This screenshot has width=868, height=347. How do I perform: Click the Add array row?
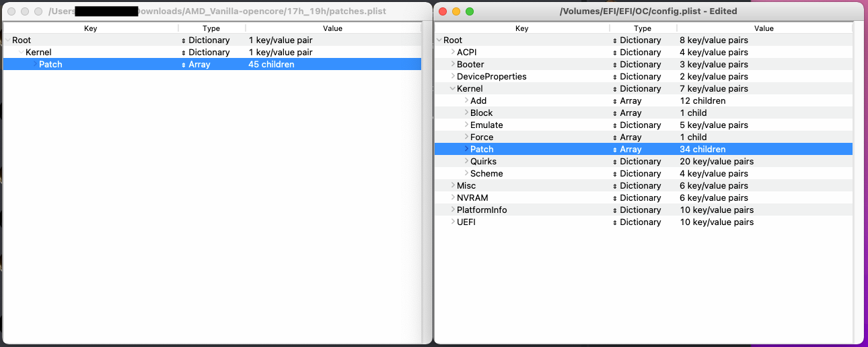point(478,101)
